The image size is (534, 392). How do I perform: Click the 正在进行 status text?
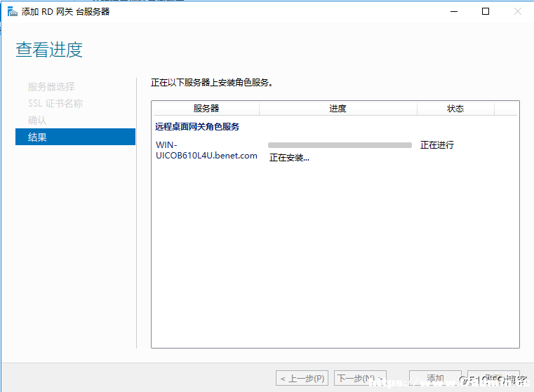(x=437, y=145)
